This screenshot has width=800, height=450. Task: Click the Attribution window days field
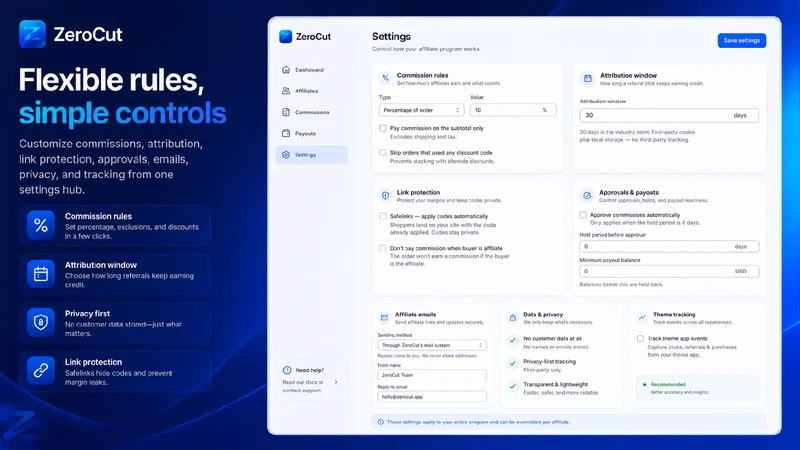click(x=669, y=115)
